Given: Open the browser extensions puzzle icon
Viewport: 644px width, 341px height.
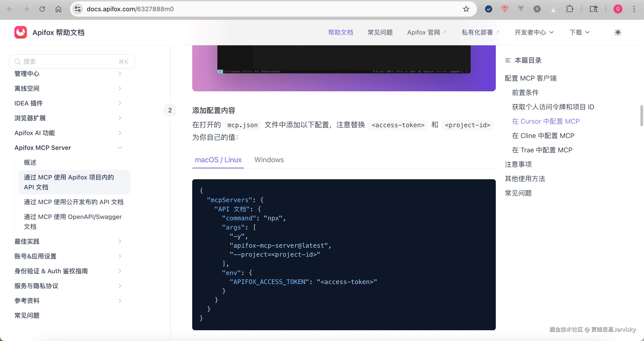Looking at the screenshot, I should point(569,9).
